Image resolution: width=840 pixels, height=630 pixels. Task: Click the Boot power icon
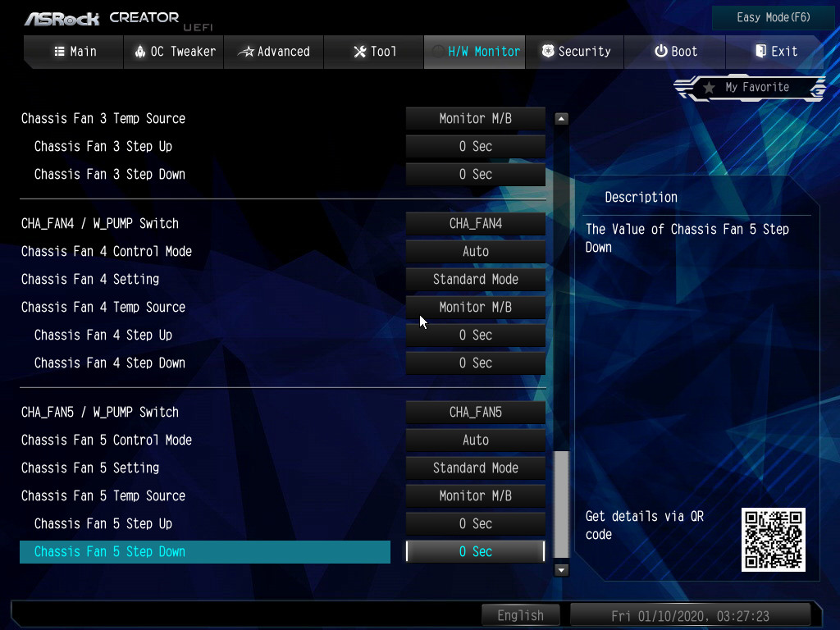(660, 52)
